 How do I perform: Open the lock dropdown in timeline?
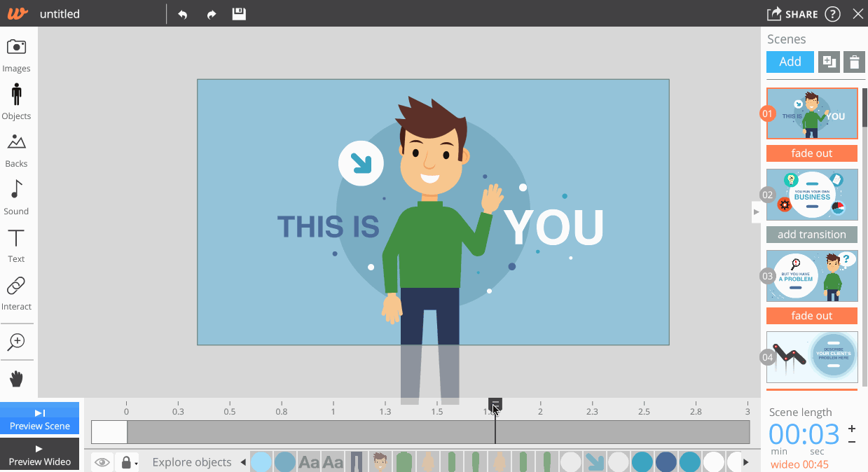(x=128, y=462)
